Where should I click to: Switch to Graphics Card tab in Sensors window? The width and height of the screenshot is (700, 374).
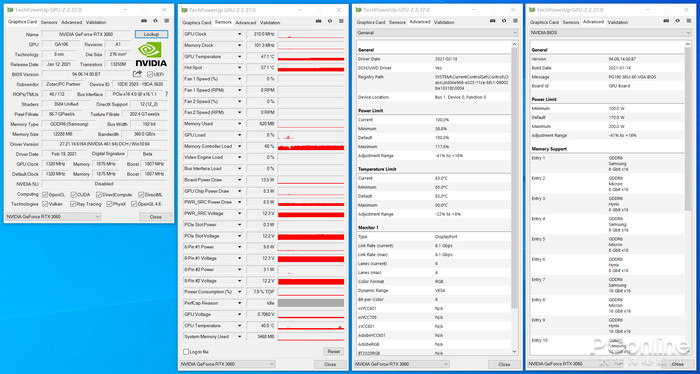[196, 23]
